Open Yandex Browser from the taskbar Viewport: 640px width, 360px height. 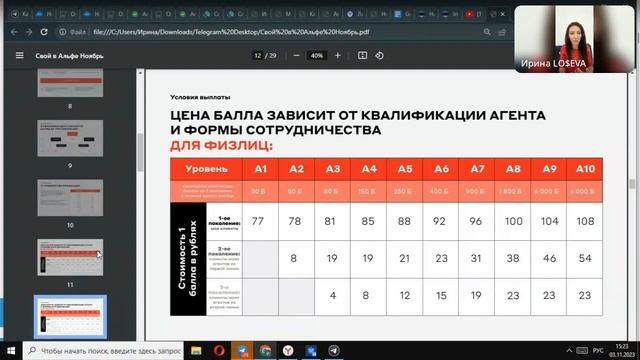point(288,351)
